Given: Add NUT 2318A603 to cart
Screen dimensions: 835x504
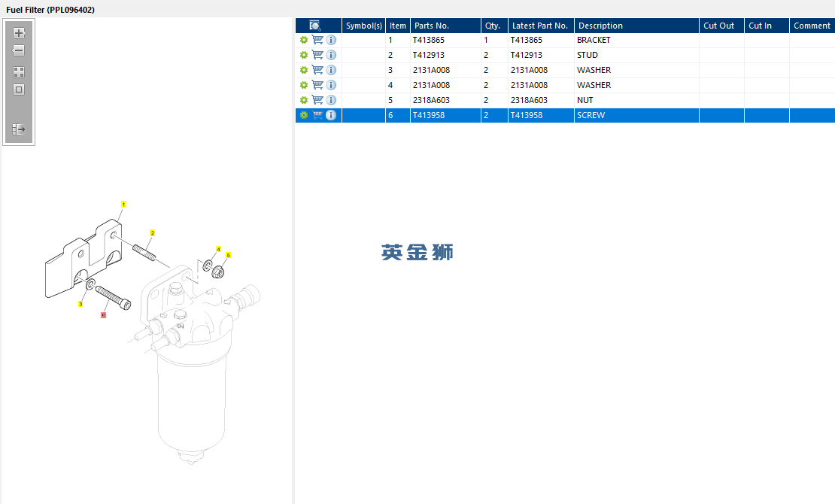Looking at the screenshot, I should click(317, 99).
